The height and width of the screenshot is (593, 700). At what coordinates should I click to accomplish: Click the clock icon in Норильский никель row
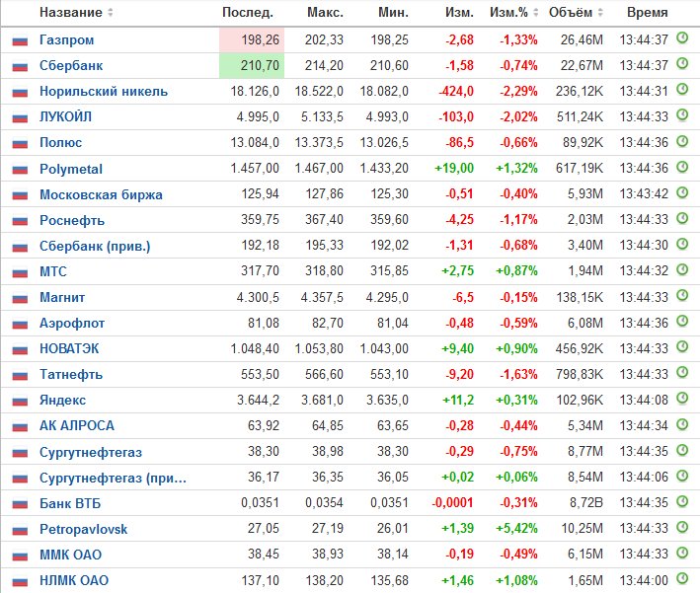[x=682, y=89]
